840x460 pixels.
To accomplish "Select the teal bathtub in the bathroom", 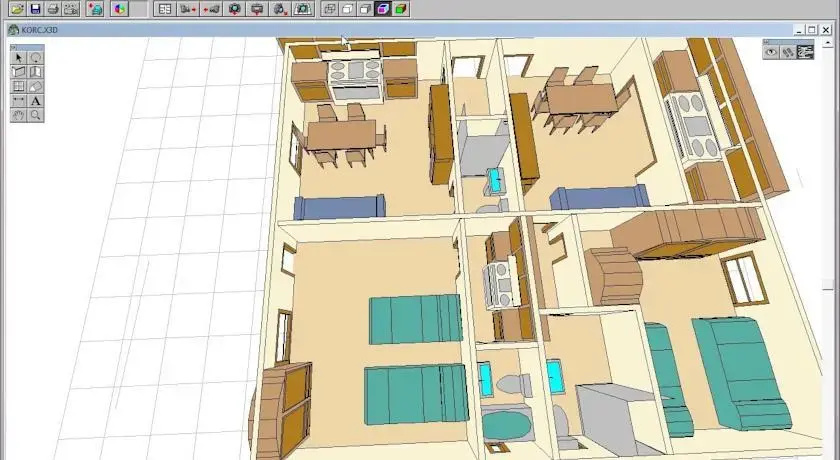I will pyautogui.click(x=506, y=424).
